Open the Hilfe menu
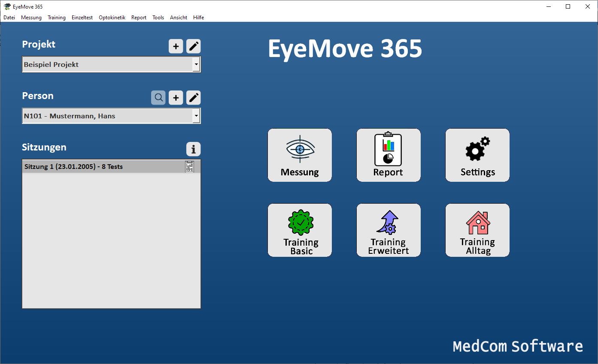This screenshot has height=364, width=598. pyautogui.click(x=198, y=18)
